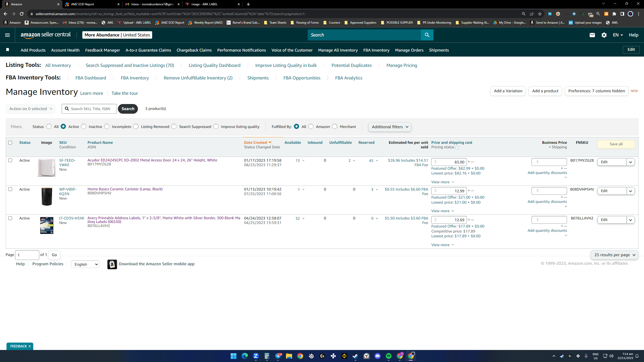Open the hamburger navigation menu
Screen dimensions: 644x362
[x=7, y=35]
